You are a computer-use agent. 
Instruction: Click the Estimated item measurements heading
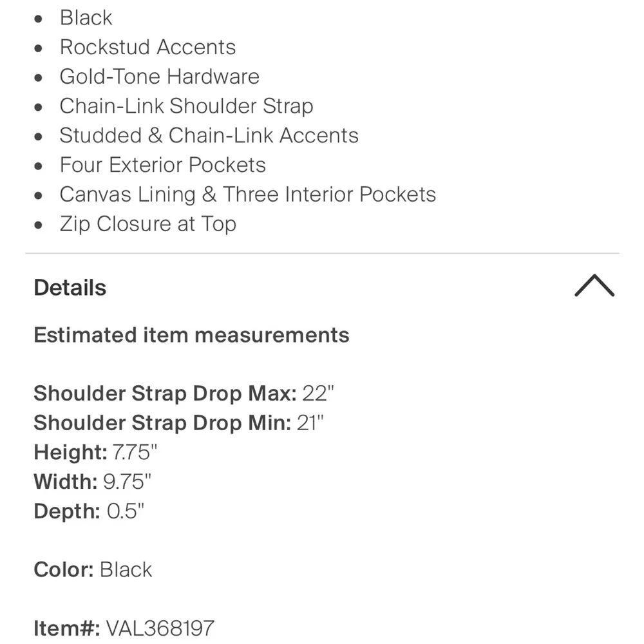point(191,335)
